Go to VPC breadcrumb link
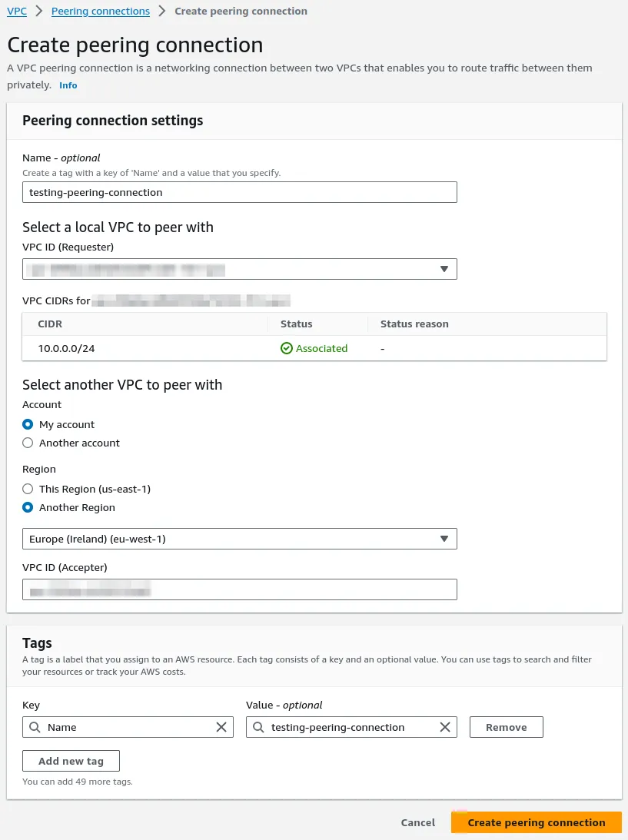Image resolution: width=628 pixels, height=840 pixels. click(x=17, y=12)
